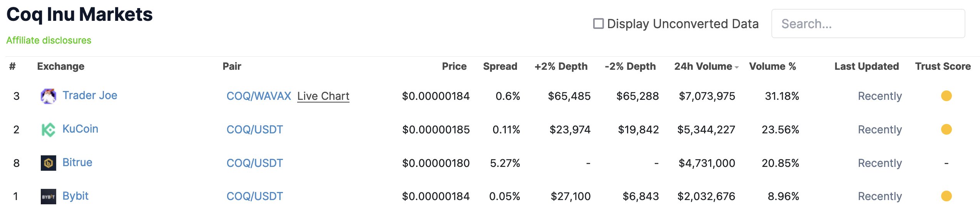Click the KuCoin exchange logo icon
The image size is (980, 212).
click(48, 130)
